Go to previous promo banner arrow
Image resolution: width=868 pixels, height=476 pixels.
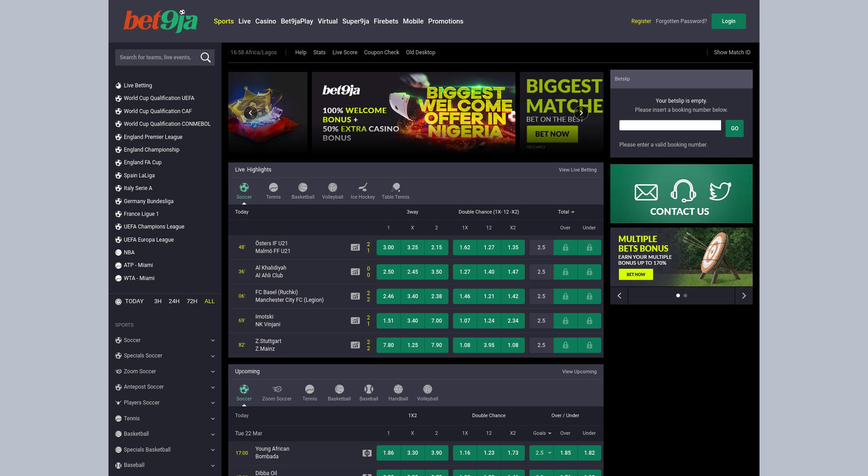pos(250,113)
